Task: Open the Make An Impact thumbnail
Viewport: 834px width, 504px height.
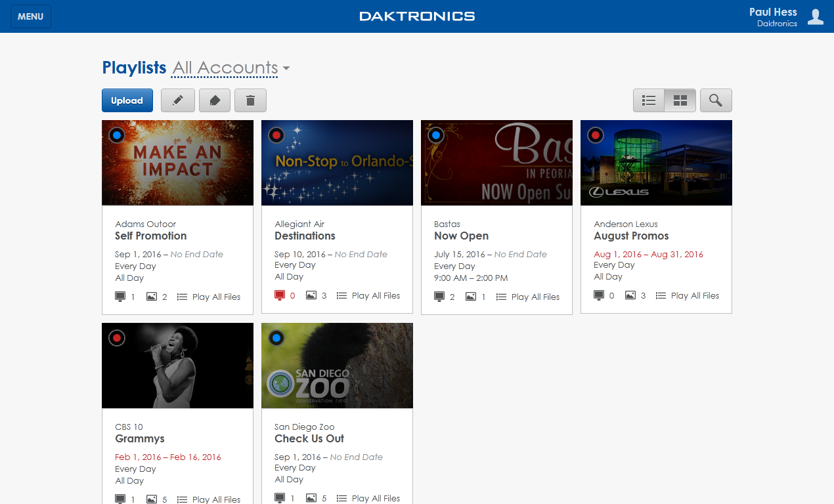Action: (177, 163)
